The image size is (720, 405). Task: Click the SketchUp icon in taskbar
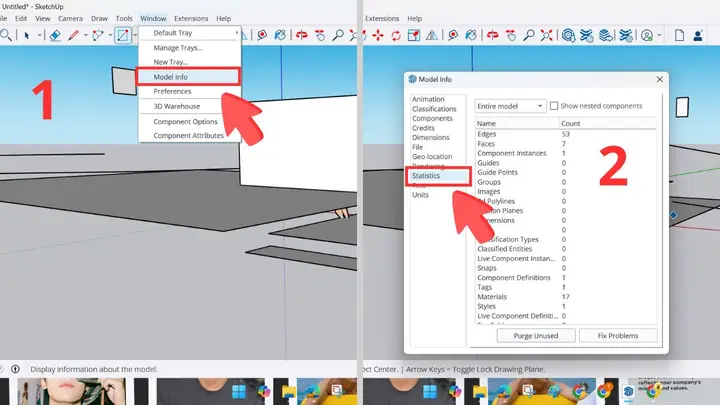(x=628, y=392)
